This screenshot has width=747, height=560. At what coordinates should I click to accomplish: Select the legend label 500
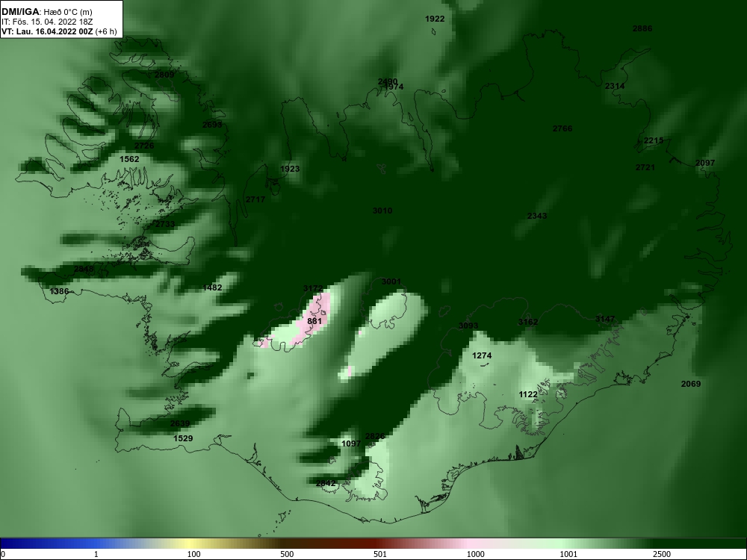coord(287,554)
